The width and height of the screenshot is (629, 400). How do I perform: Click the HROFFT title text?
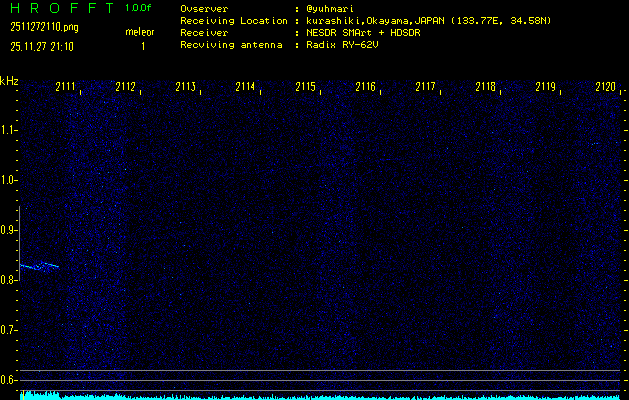click(x=60, y=8)
